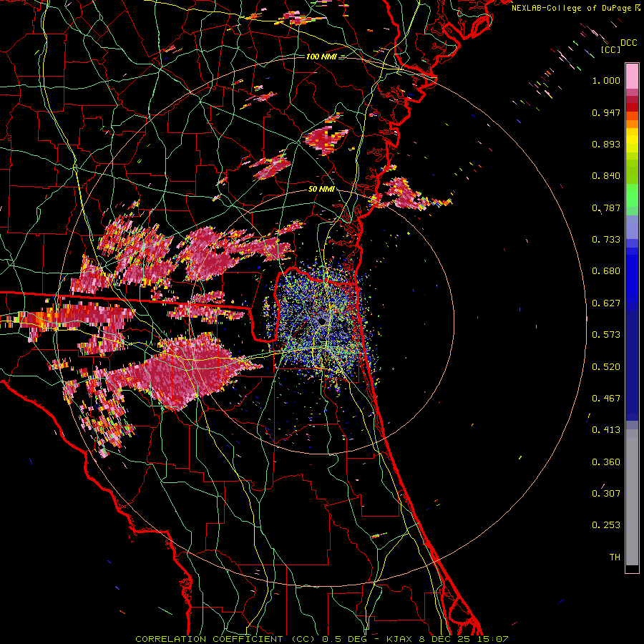This screenshot has height=644, width=644.
Task: Click the 0.787 color scale value
Action: (606, 208)
